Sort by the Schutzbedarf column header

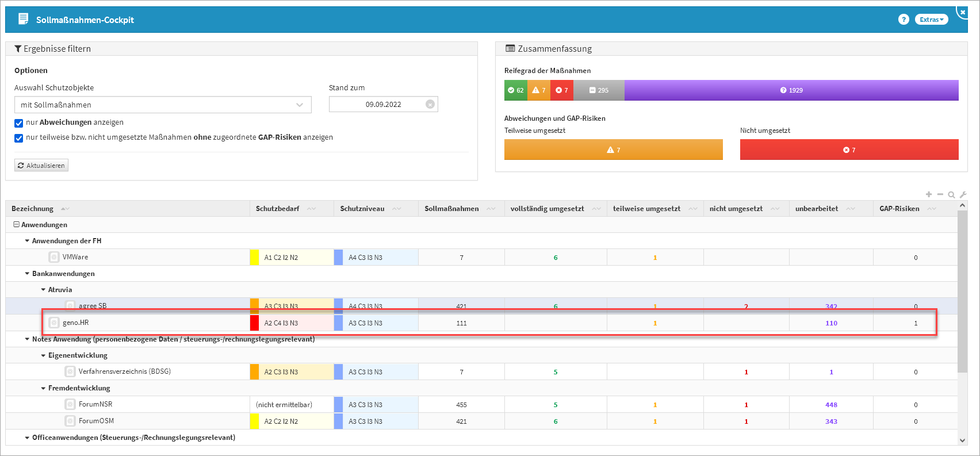point(278,209)
